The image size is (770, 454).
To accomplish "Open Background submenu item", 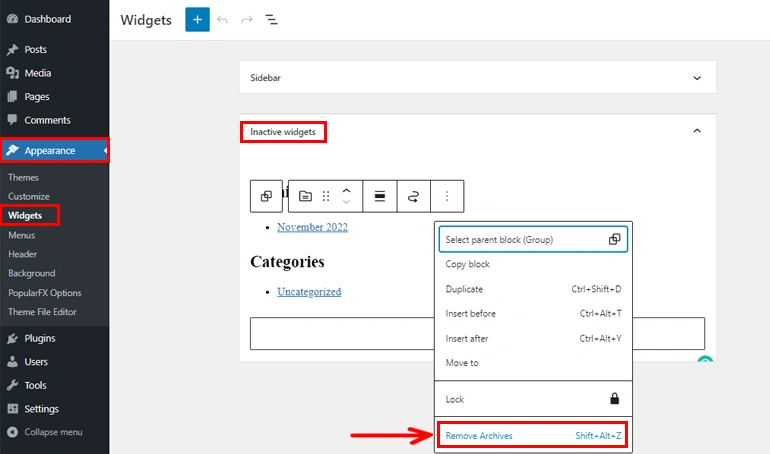I will 31,273.
